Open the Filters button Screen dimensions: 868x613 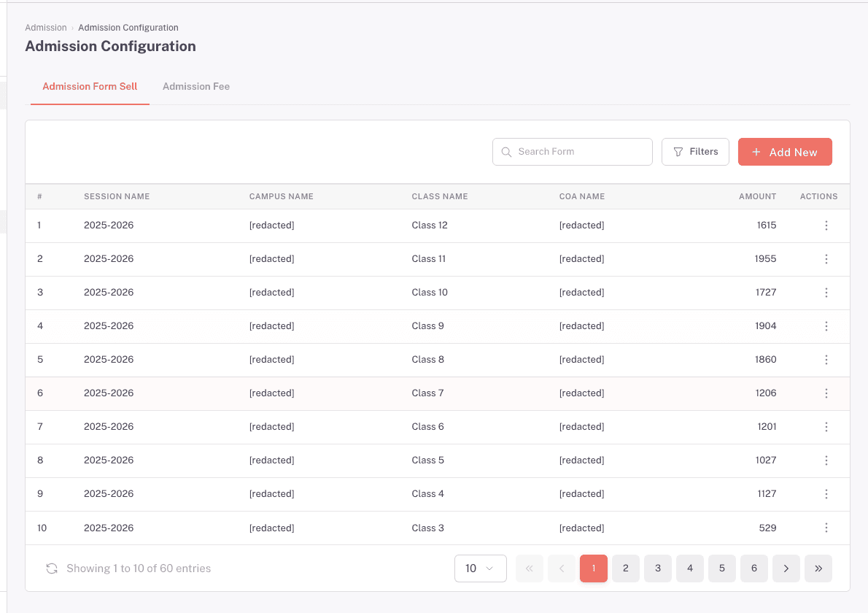tap(695, 152)
